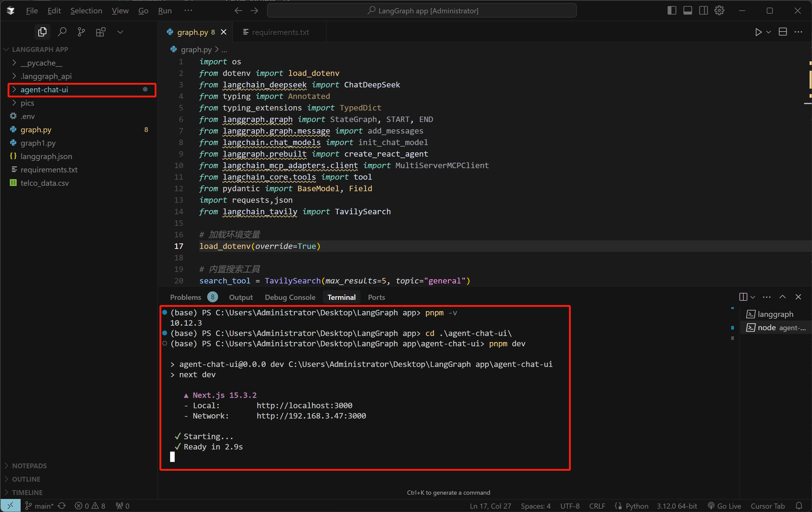Viewport: 812px width, 512px height.
Task: Synchronize changes sync icon
Action: coord(62,506)
